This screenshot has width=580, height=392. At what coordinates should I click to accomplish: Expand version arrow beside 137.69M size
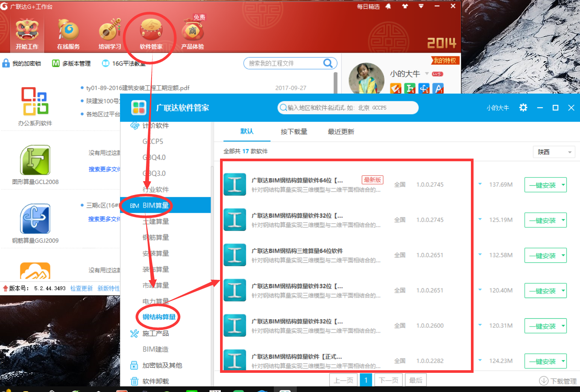coord(480,184)
